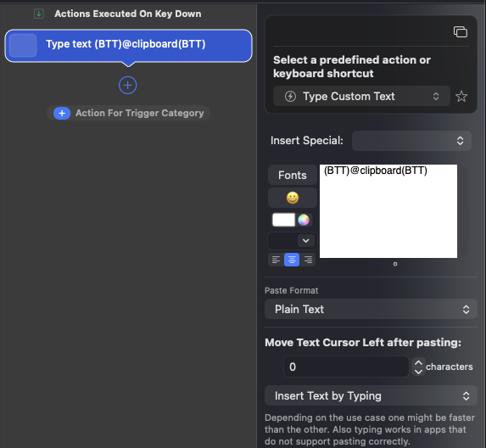Open the emoji picker button

[x=293, y=198]
